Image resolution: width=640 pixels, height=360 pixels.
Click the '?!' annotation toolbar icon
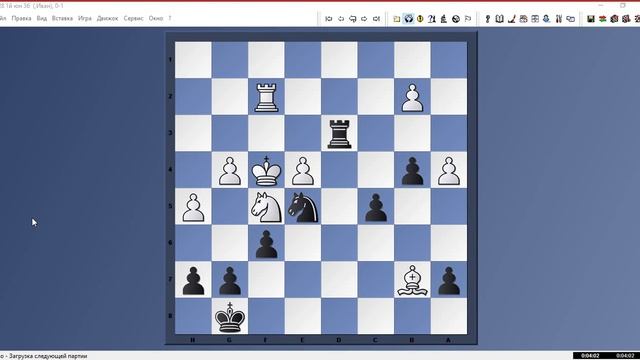432,19
